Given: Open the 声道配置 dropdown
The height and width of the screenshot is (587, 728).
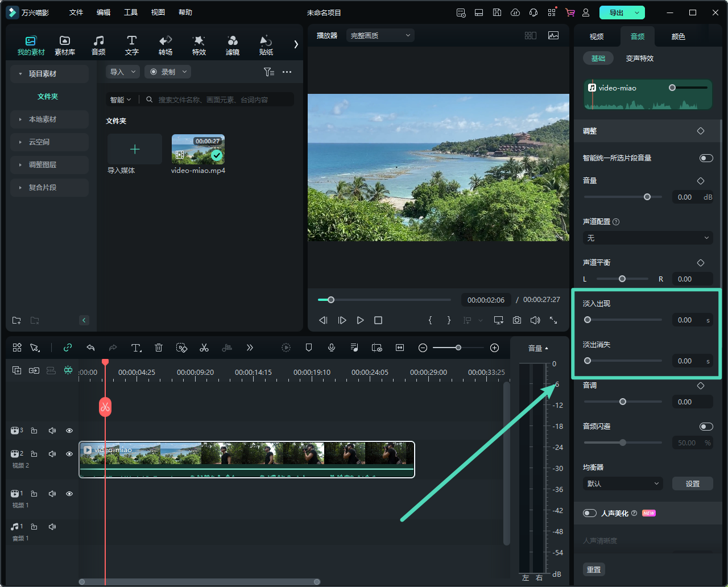Looking at the screenshot, I should pyautogui.click(x=648, y=238).
